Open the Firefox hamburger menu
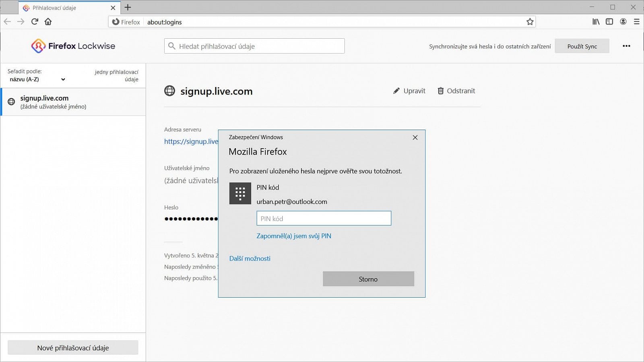 coord(636,22)
